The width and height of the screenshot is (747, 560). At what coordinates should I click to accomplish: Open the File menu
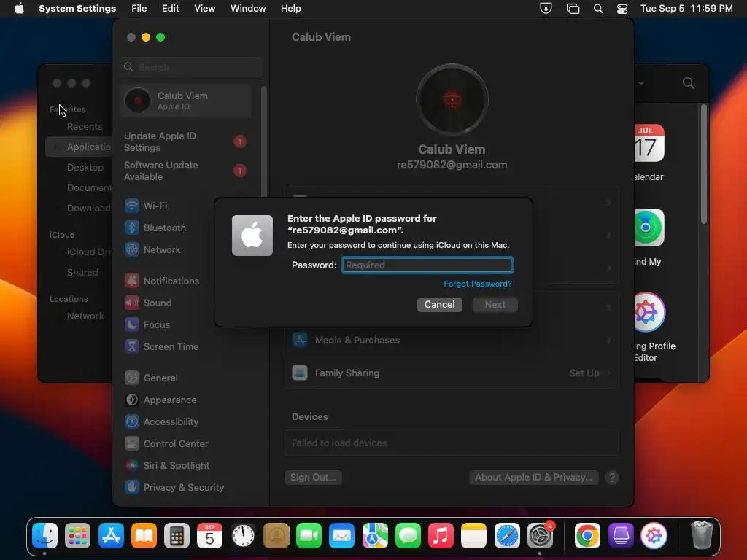[x=139, y=8]
